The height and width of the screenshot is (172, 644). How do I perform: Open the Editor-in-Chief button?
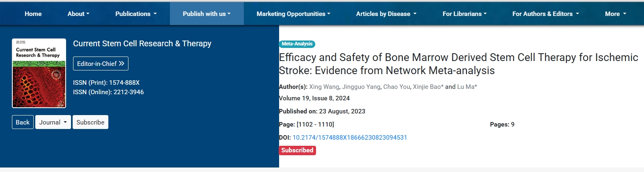[x=101, y=63]
